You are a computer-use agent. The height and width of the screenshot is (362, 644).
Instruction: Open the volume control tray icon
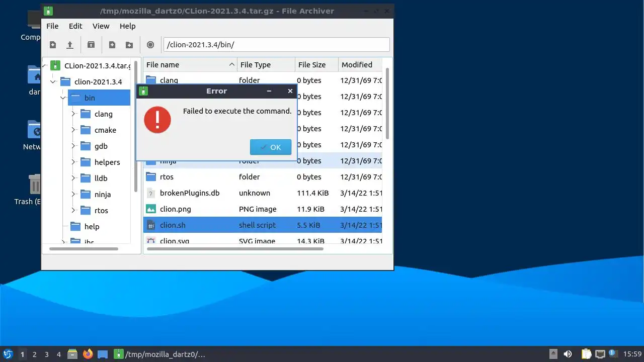click(x=568, y=354)
